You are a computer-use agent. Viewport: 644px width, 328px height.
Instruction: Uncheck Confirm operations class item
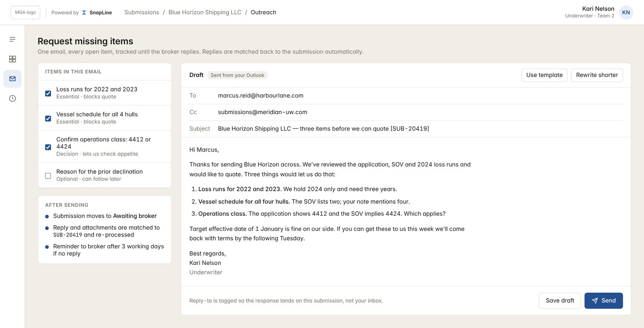click(48, 147)
